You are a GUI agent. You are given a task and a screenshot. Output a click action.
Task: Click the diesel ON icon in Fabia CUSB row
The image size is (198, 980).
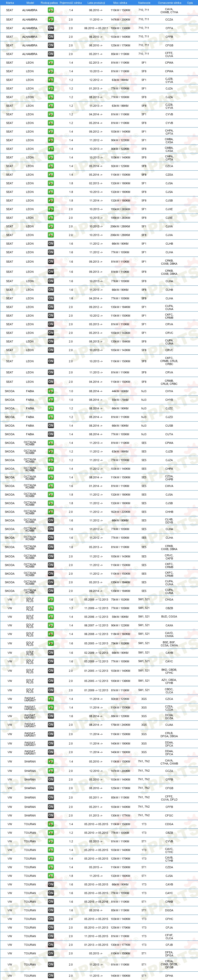[51, 426]
